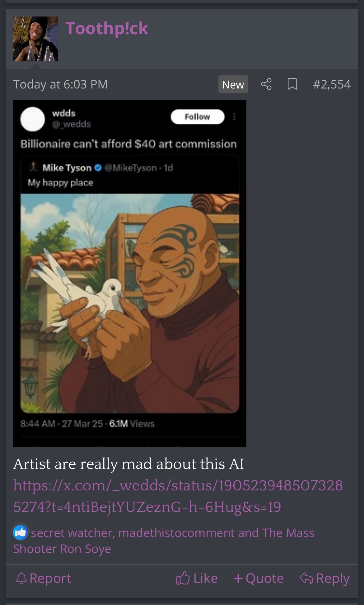Click the New post indicator badge
Image resolution: width=364 pixels, height=605 pixels.
(x=233, y=84)
